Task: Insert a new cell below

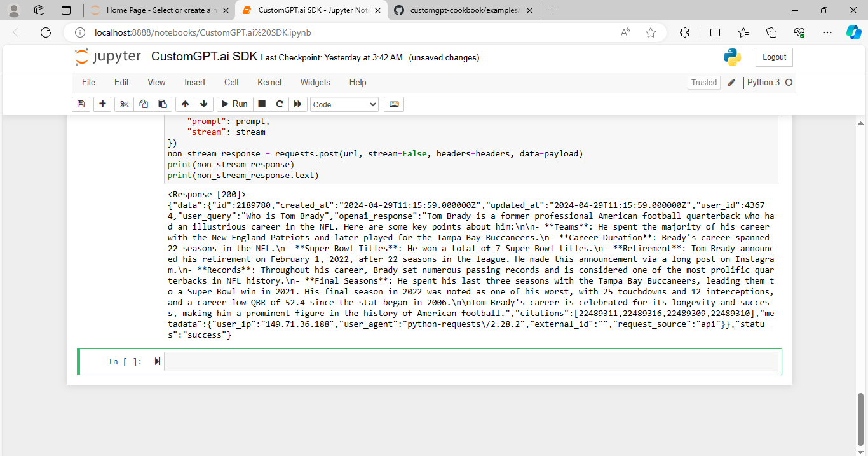Action: click(102, 104)
